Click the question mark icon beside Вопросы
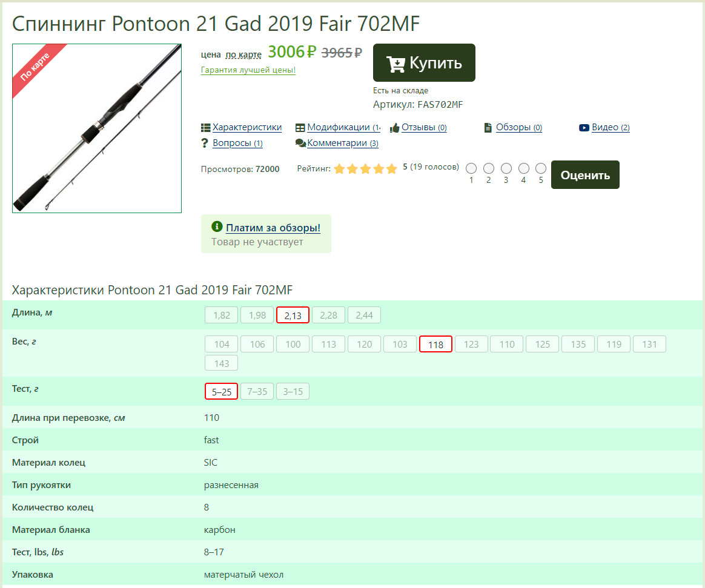 pyautogui.click(x=205, y=143)
